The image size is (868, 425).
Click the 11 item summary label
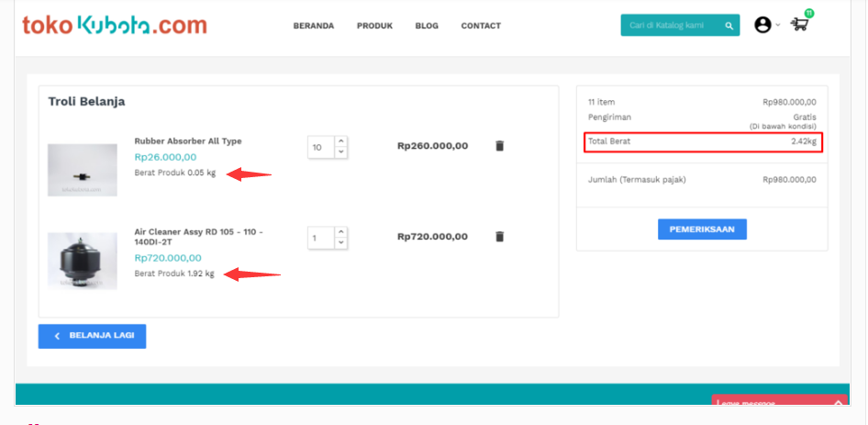click(x=601, y=102)
